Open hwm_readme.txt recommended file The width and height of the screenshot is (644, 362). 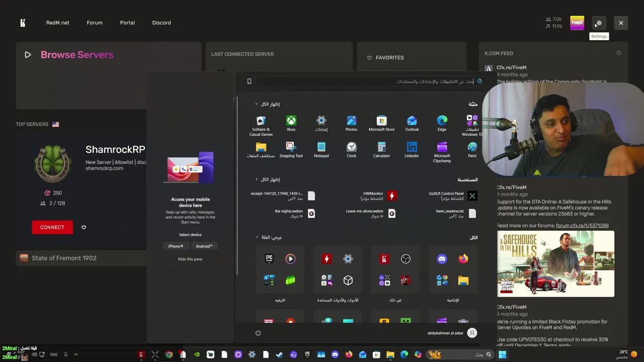456,213
